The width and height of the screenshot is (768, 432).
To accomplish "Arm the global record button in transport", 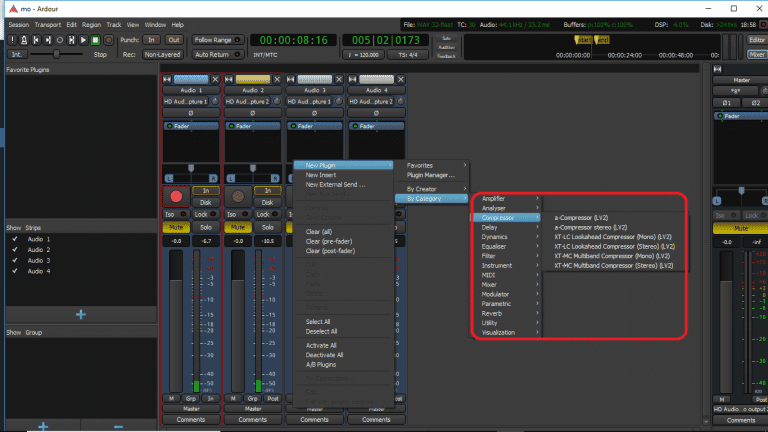I will tap(107, 40).
